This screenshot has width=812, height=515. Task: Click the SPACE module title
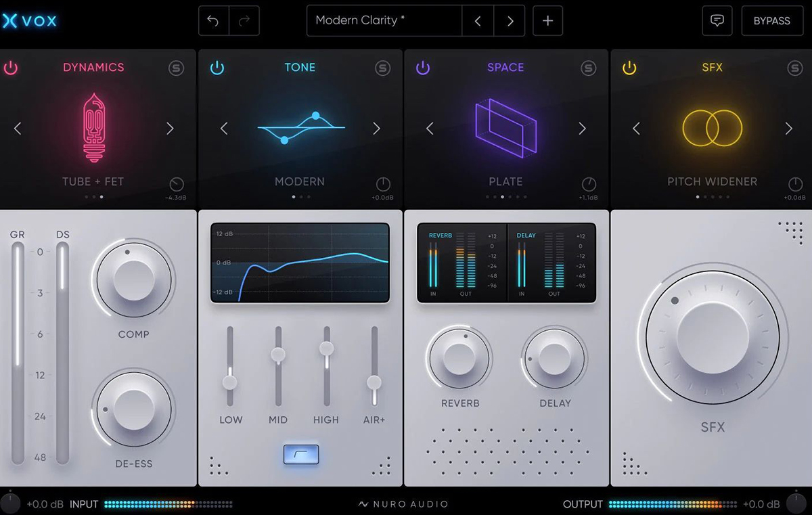pyautogui.click(x=505, y=67)
